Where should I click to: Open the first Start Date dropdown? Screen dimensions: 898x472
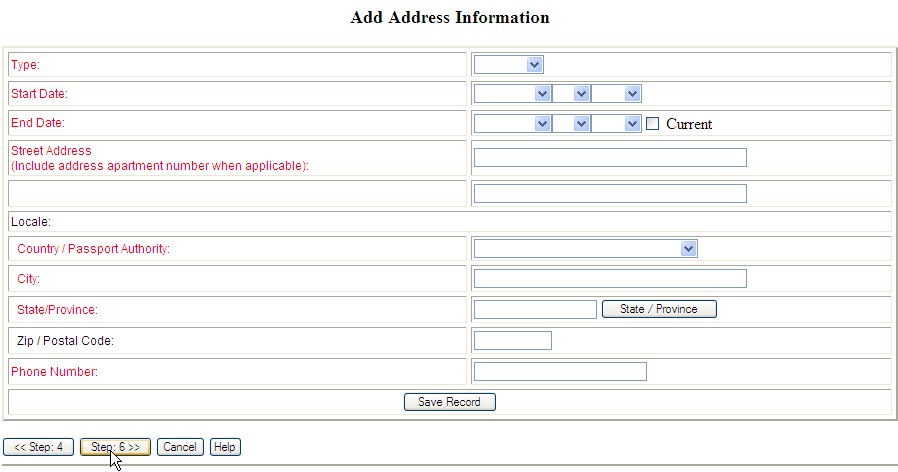click(x=512, y=94)
